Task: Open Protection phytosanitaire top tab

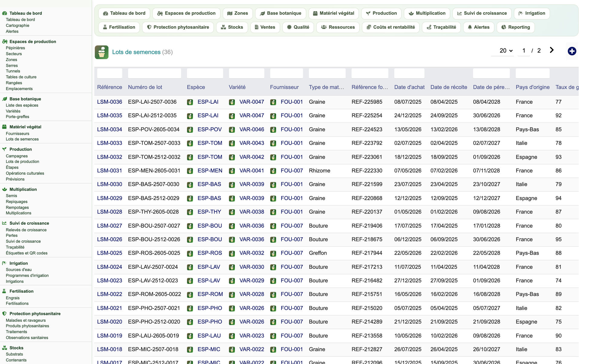Action: pyautogui.click(x=178, y=27)
